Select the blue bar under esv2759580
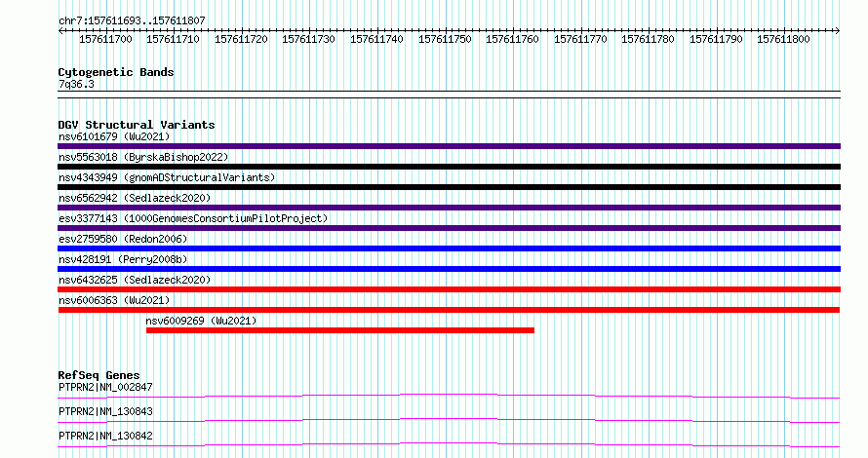The height and width of the screenshot is (458, 868). point(449,248)
